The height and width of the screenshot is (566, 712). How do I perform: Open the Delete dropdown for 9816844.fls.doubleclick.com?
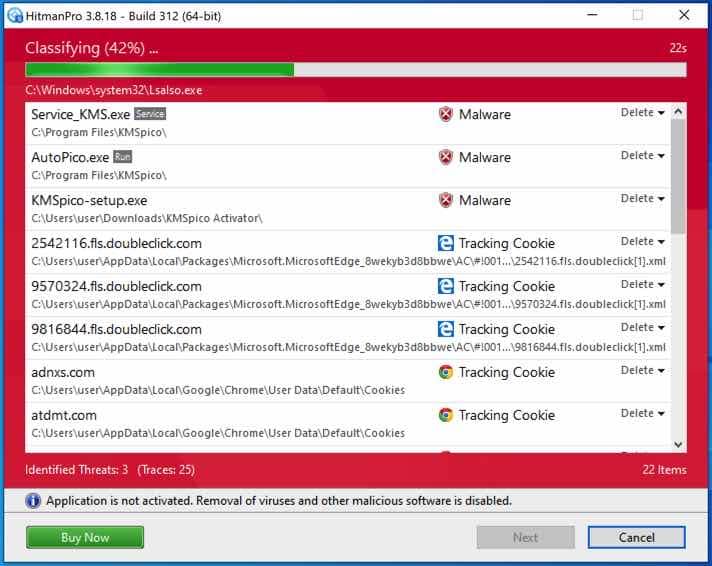coord(643,328)
